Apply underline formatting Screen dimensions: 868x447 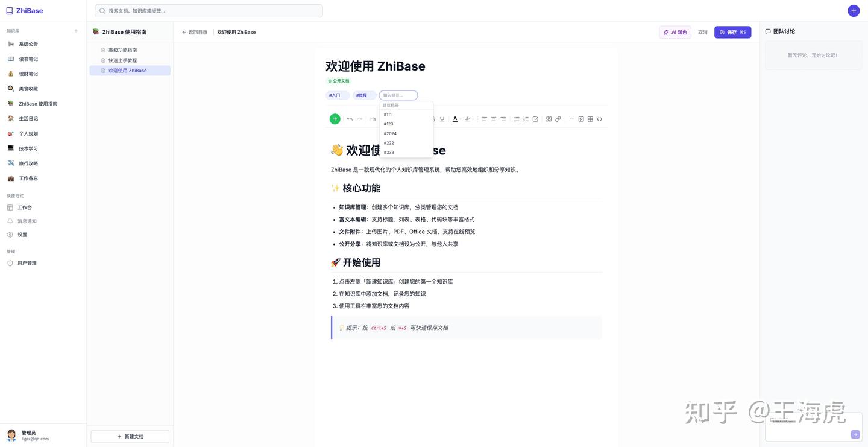(442, 119)
